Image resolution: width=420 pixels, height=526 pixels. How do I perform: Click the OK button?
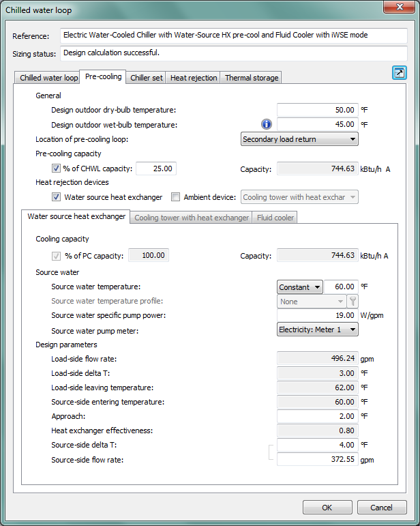(327, 508)
